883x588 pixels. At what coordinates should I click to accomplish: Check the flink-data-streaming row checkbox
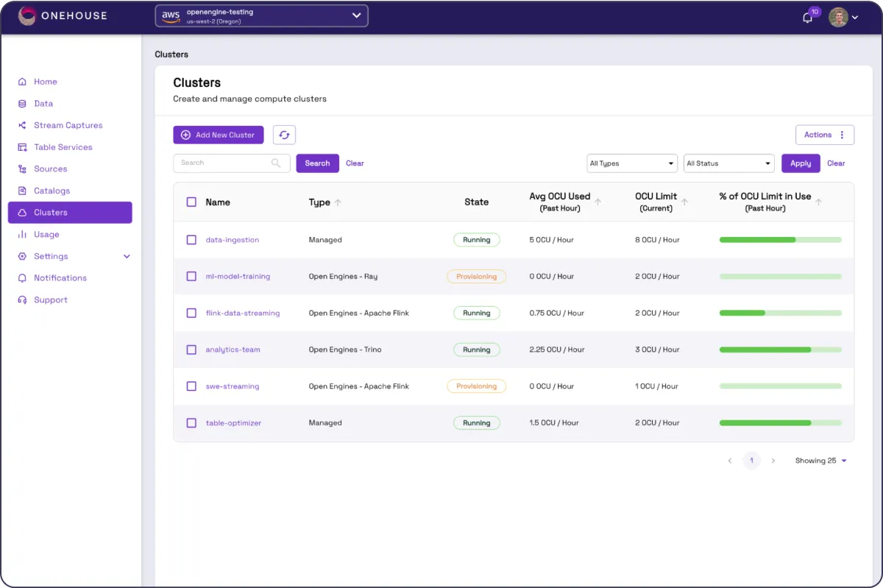coord(191,313)
